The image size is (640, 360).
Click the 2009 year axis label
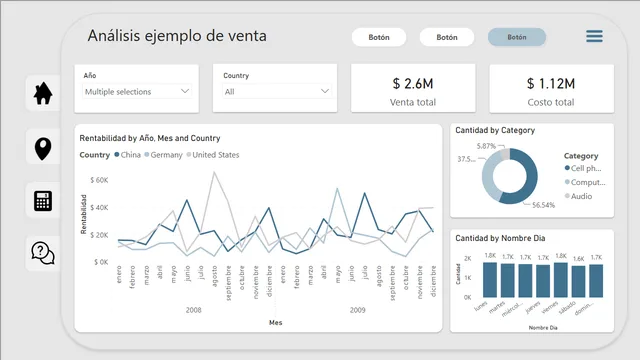(358, 310)
